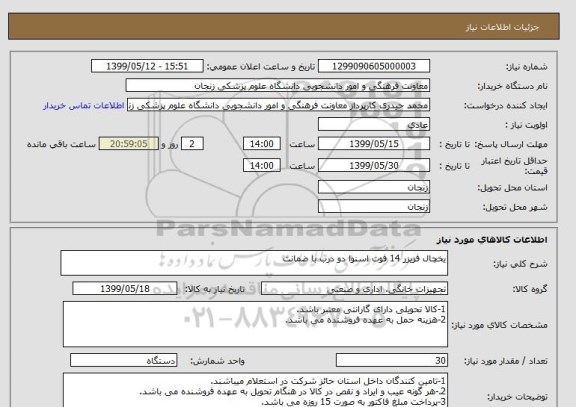
Task: Click the goods group field تجهیزات خانگی
Action: [x=354, y=289]
